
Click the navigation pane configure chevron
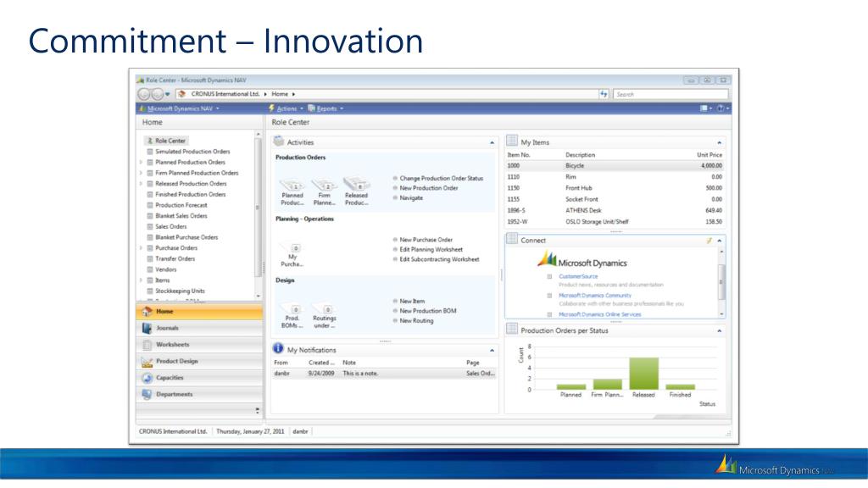(x=258, y=411)
